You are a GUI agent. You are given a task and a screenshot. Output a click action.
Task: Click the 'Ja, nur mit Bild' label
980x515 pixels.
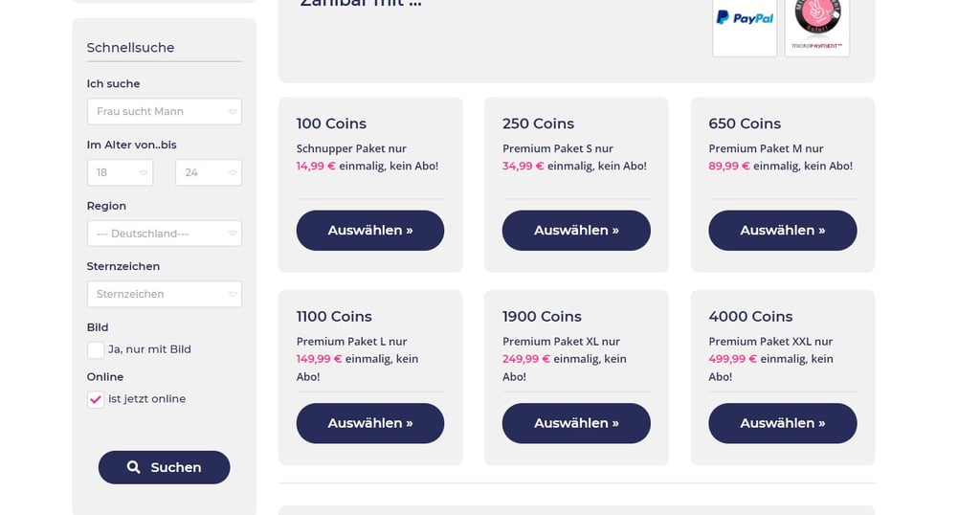[x=149, y=349]
